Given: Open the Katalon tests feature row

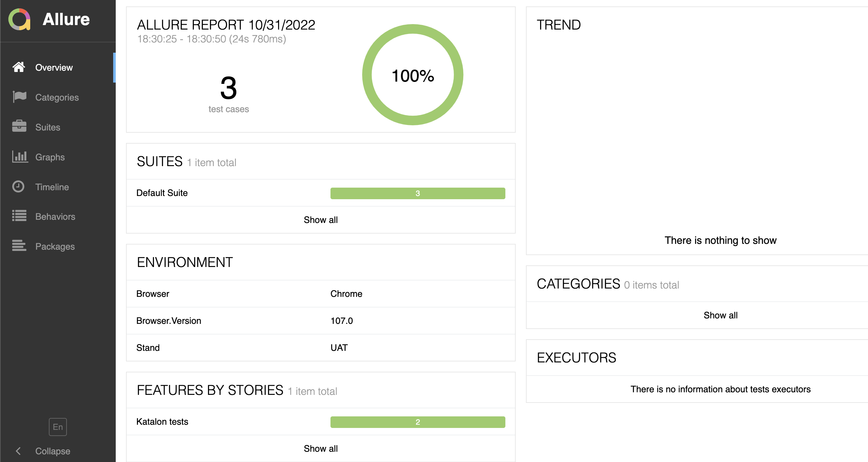Looking at the screenshot, I should (162, 422).
